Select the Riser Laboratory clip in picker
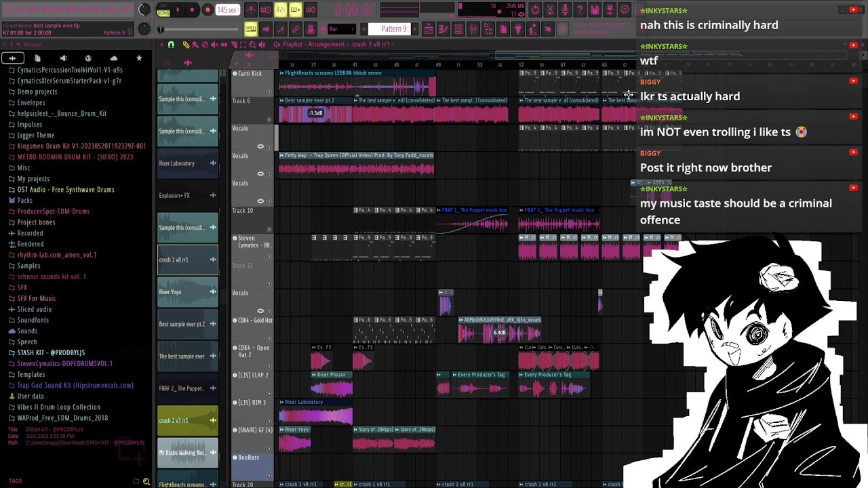 tap(188, 163)
